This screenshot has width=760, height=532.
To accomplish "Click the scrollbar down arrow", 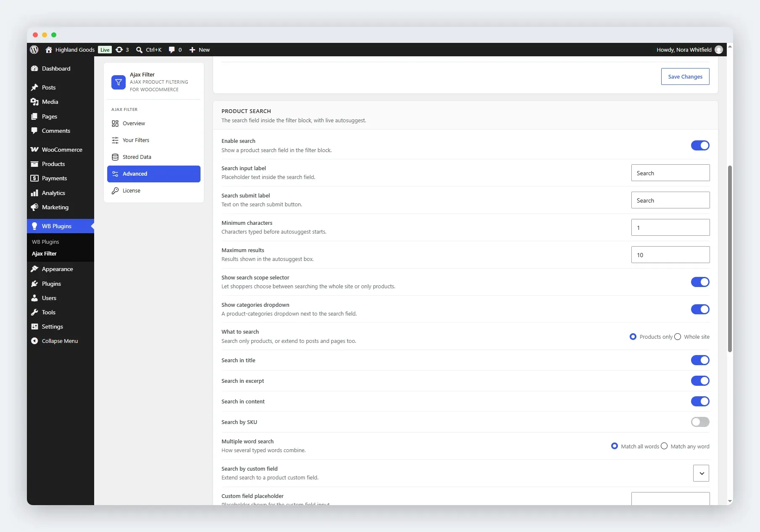I will coord(730,501).
